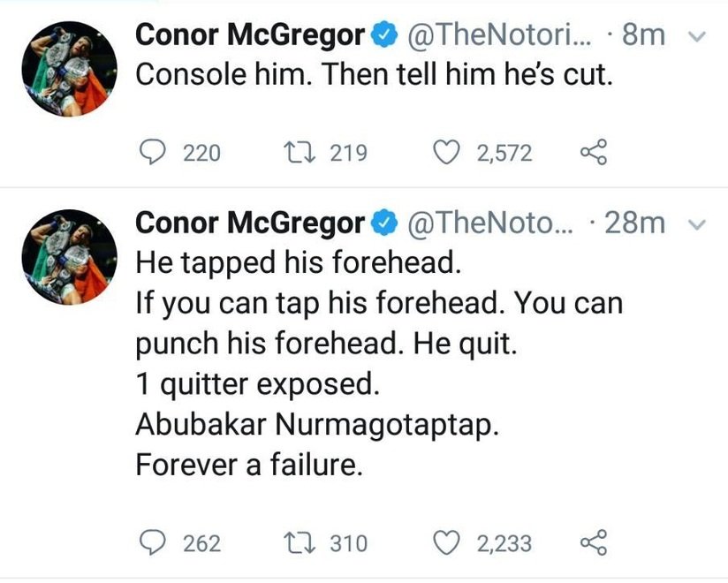
Task: Click the avatar beside the 28m tweet
Action: click(x=68, y=256)
